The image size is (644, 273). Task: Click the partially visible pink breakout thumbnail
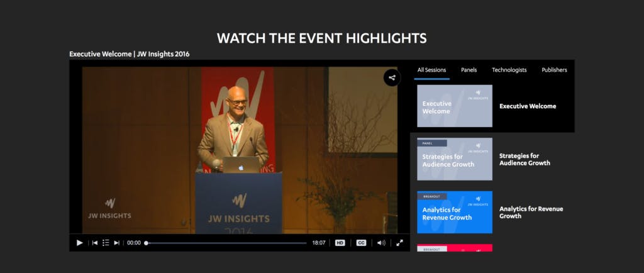pos(455,248)
